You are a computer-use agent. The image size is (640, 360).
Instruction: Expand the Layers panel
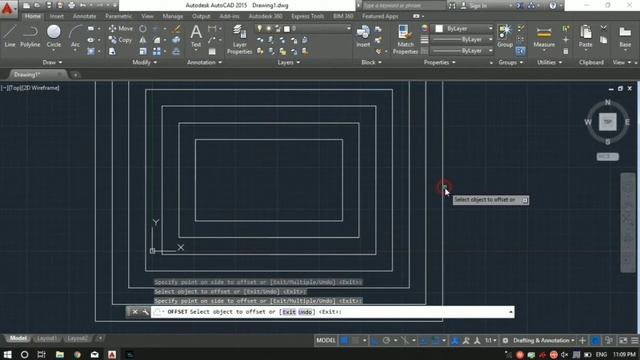pyautogui.click(x=289, y=62)
